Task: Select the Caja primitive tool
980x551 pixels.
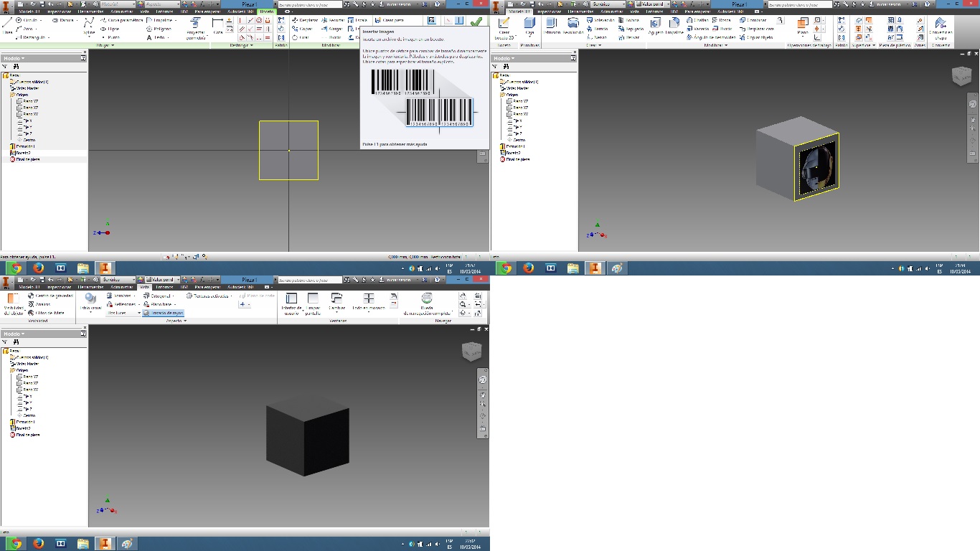Action: pos(529,26)
